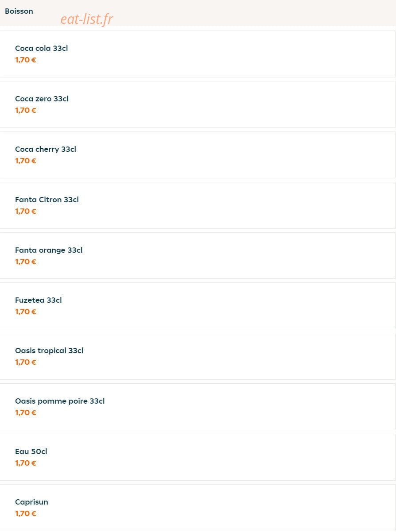Select Oasis tropical 33cl
The width and height of the screenshot is (396, 532).
(198, 356)
